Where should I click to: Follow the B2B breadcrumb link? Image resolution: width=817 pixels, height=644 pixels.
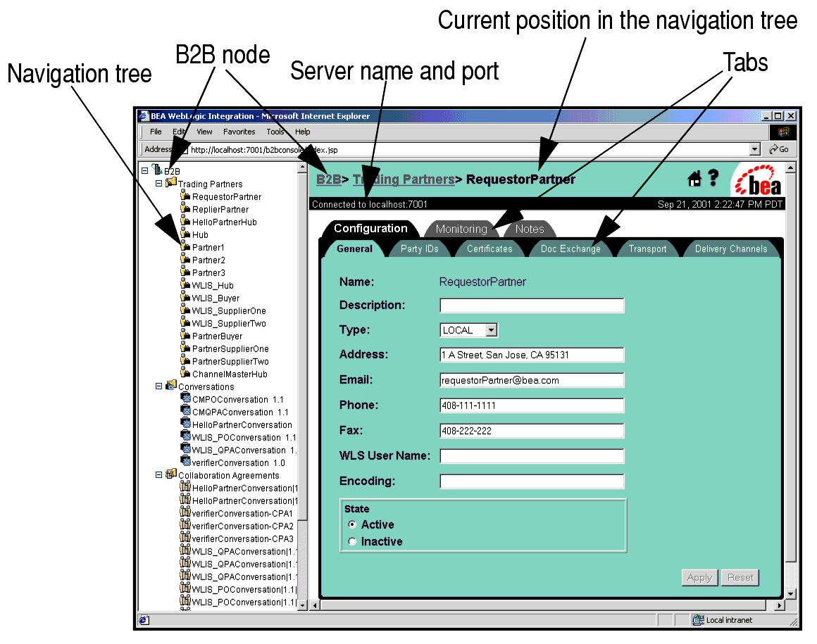[329, 179]
